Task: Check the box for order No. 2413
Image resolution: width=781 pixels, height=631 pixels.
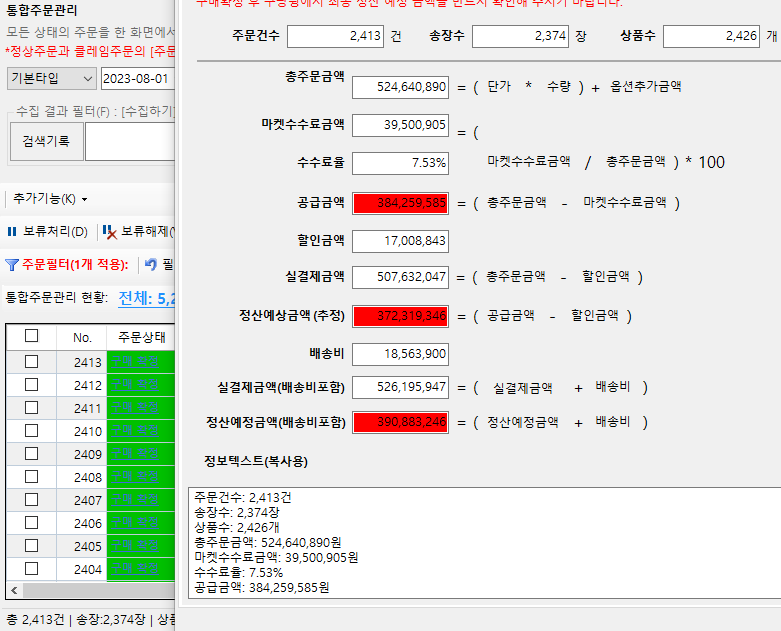Action: (x=32, y=362)
